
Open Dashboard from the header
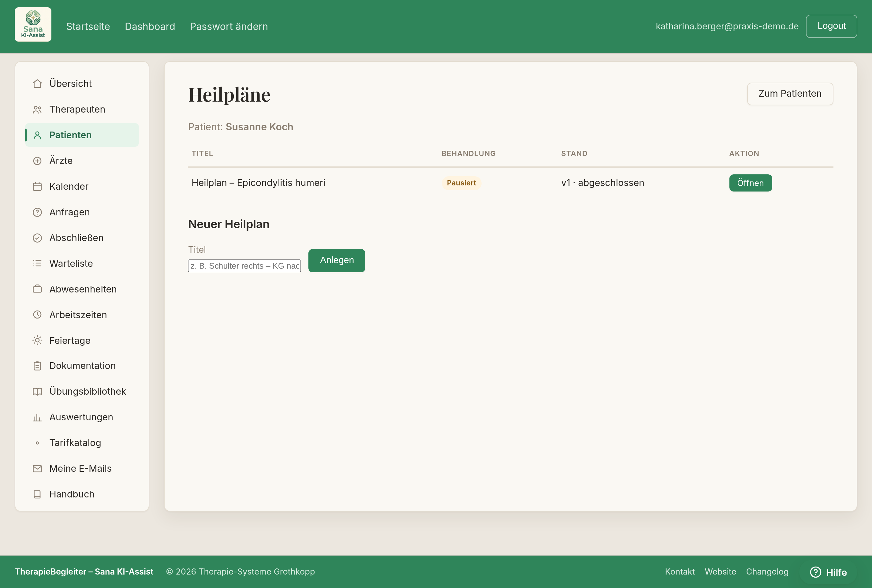coord(150,26)
